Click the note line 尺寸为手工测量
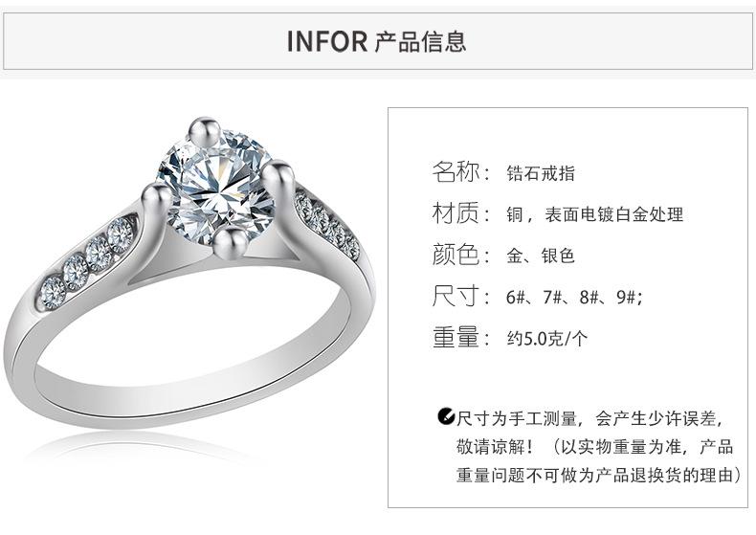The image size is (756, 535). point(589,418)
